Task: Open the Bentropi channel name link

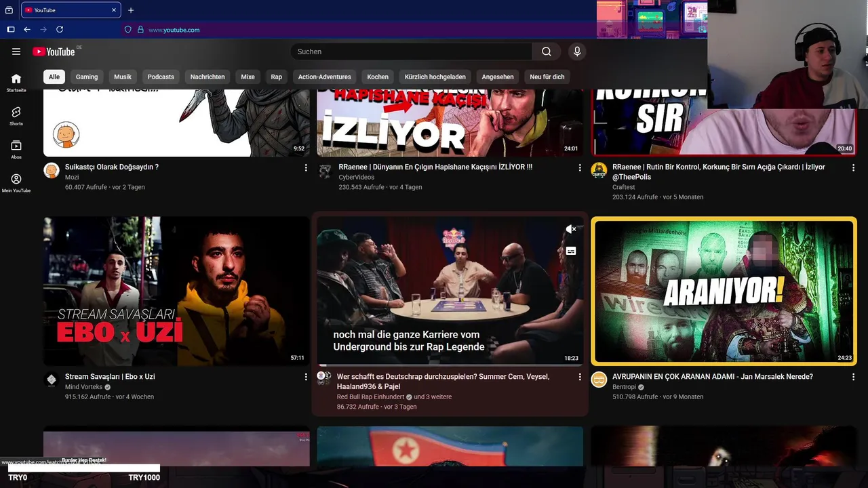Action: (x=625, y=387)
